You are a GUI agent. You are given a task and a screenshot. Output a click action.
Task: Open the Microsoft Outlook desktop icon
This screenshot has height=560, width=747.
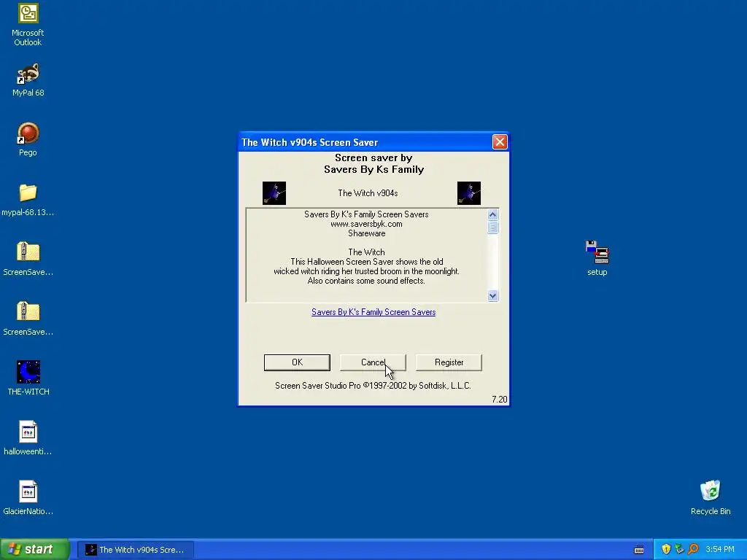[28, 25]
